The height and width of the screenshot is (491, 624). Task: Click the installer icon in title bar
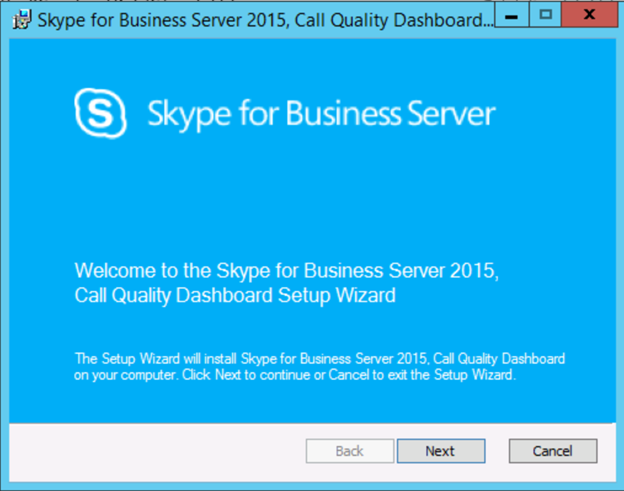coord(21,19)
